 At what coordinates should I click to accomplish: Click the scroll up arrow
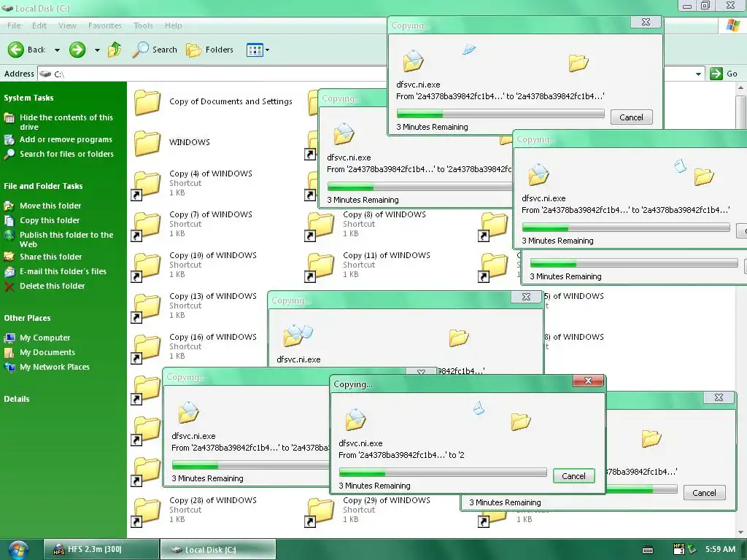point(741,88)
